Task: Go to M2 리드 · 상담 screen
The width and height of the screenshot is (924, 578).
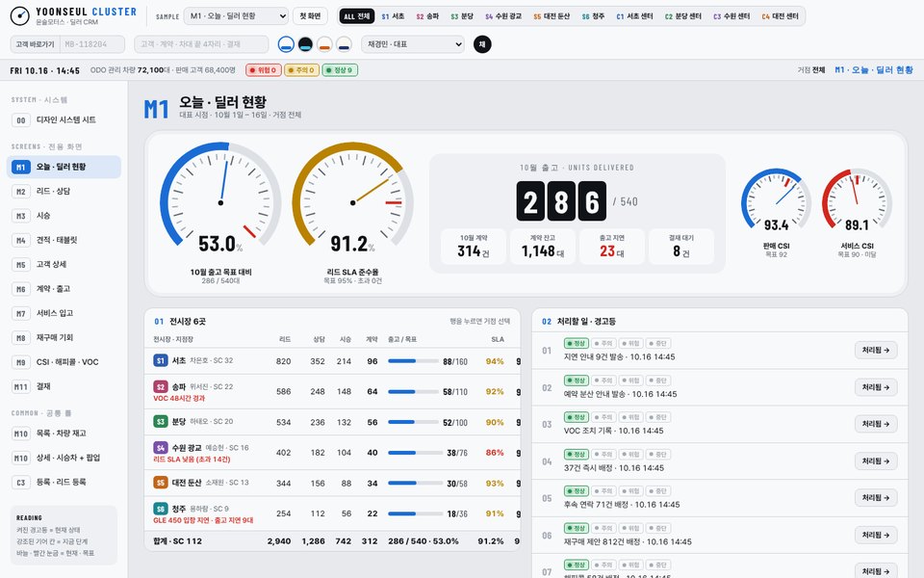Action: click(64, 191)
